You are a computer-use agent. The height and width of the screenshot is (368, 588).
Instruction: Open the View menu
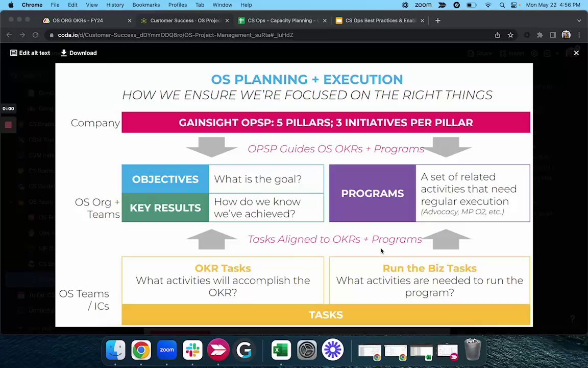pos(92,5)
